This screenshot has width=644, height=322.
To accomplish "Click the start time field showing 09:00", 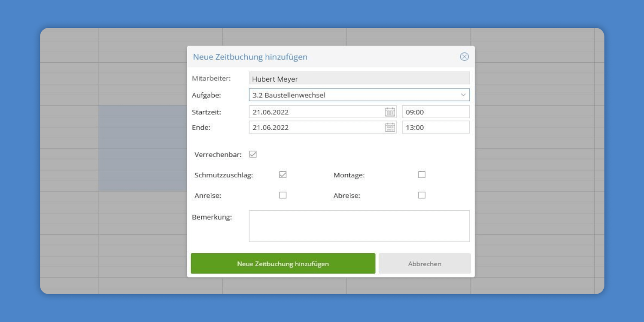I will (435, 112).
